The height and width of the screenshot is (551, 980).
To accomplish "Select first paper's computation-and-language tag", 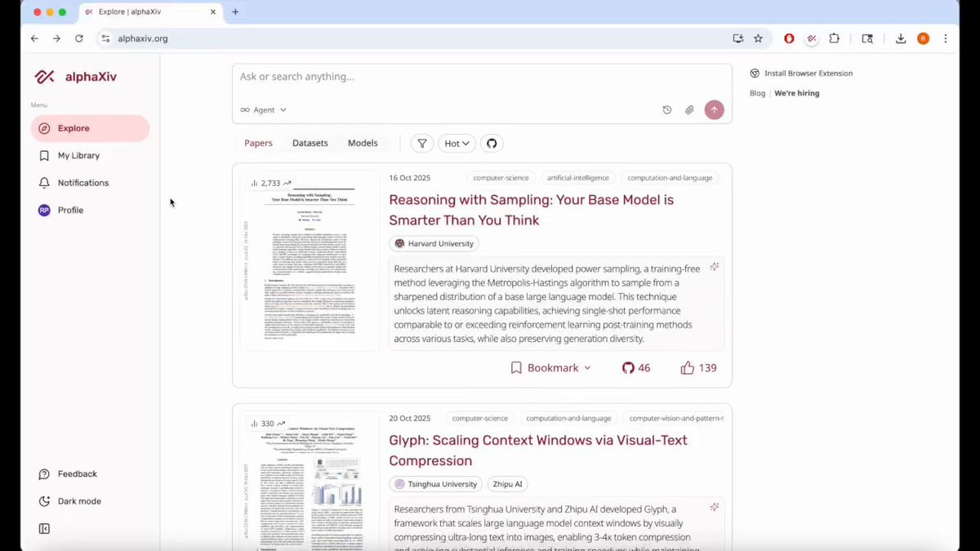I will (670, 178).
